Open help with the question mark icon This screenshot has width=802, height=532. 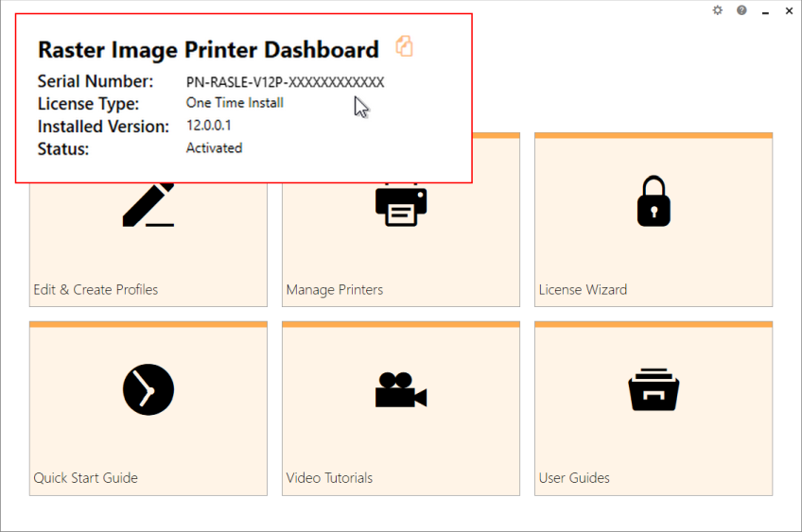(741, 10)
